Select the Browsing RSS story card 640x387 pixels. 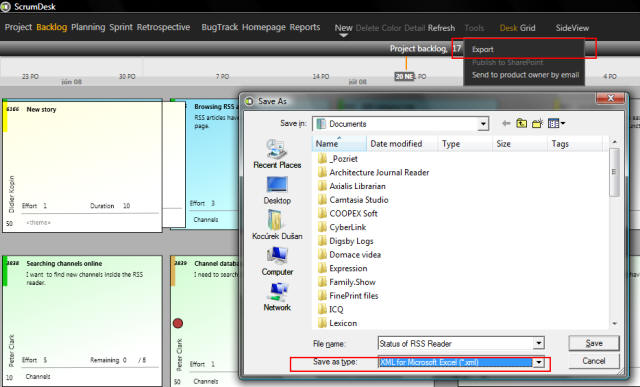coord(204,164)
